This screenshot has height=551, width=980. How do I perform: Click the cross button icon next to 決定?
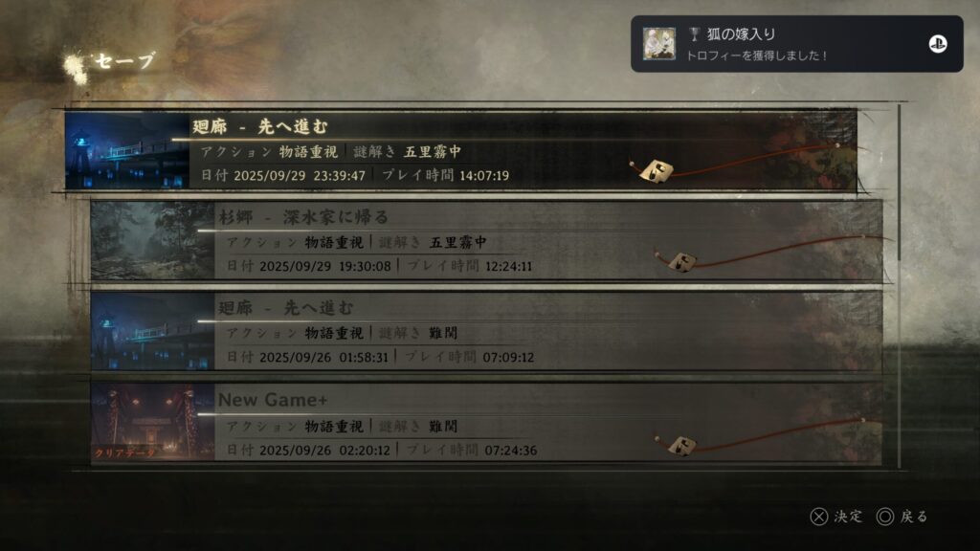coord(819,517)
